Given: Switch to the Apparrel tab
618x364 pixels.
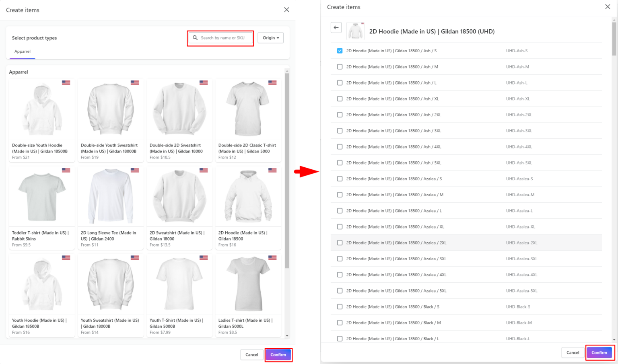Looking at the screenshot, I should pos(23,51).
